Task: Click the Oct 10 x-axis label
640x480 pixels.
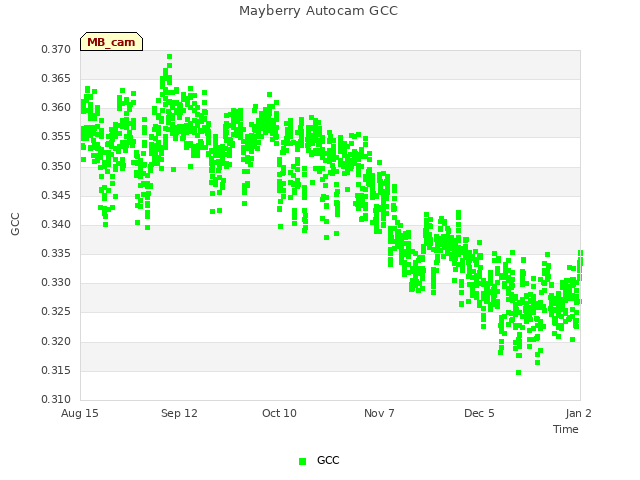Action: pyautogui.click(x=279, y=413)
